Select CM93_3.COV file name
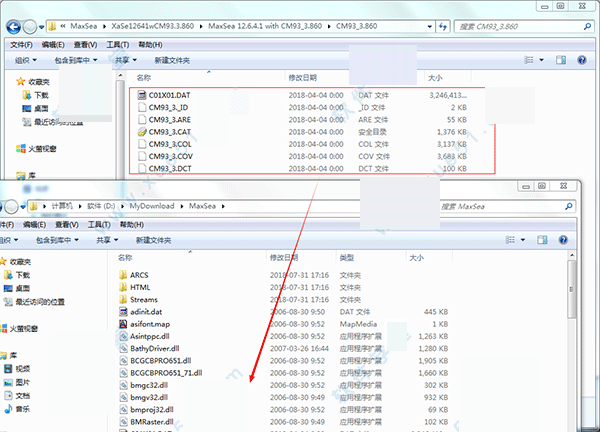 coord(170,156)
